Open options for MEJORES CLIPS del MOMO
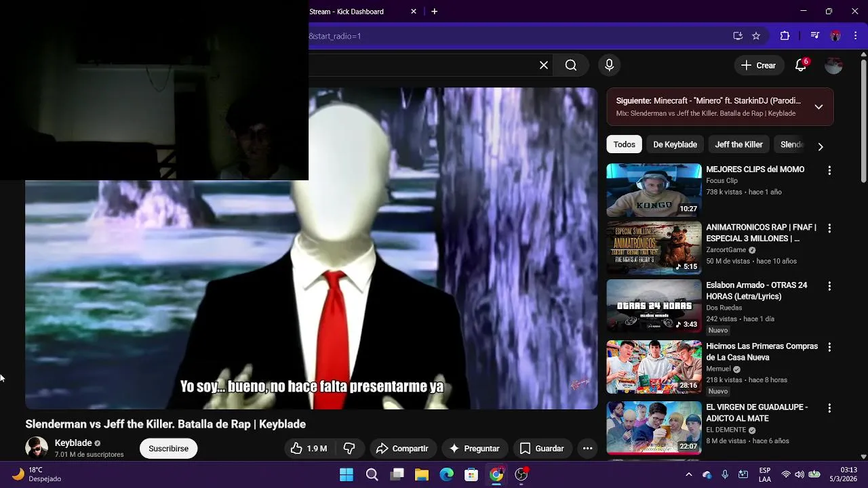 829,171
